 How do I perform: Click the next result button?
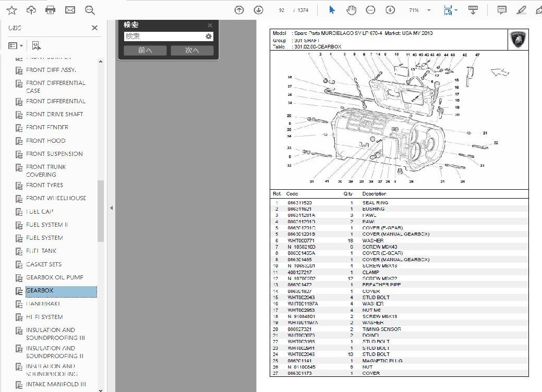pos(192,51)
